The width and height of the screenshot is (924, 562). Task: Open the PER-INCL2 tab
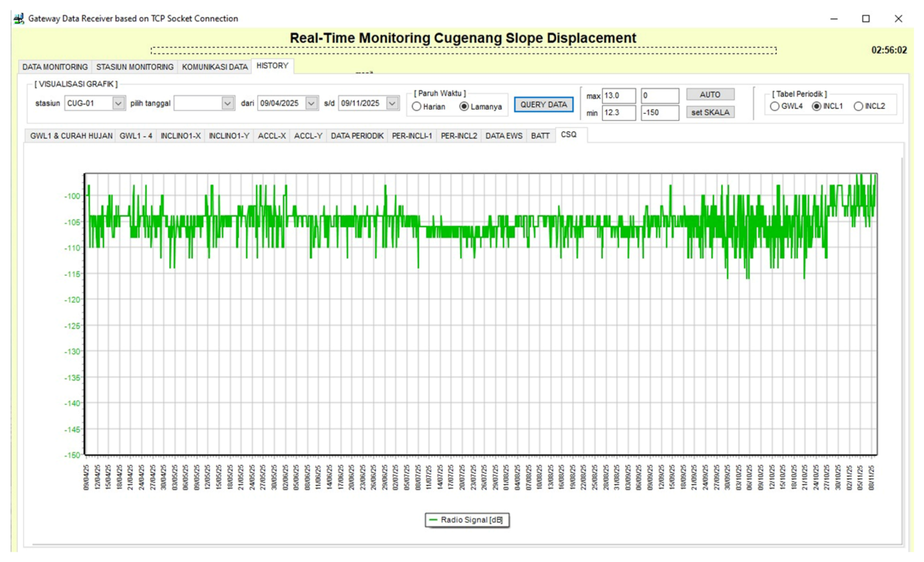459,136
